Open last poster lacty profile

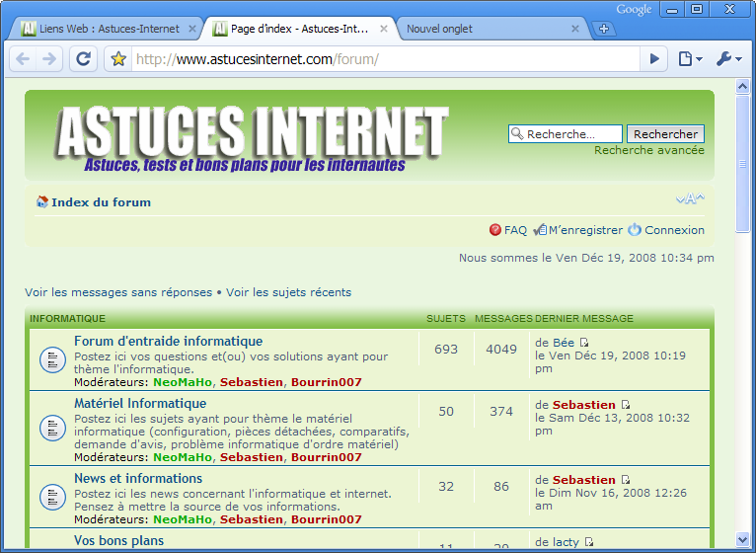(x=566, y=542)
